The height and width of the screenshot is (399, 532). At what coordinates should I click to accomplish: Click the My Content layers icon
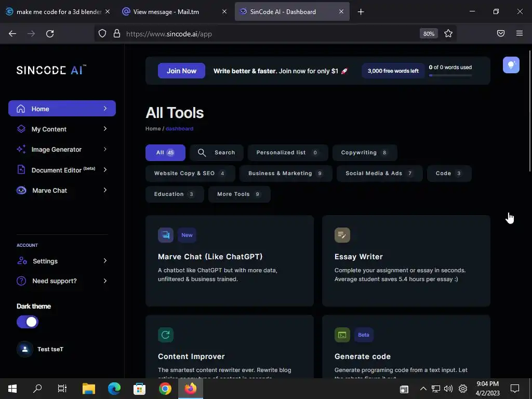click(21, 129)
